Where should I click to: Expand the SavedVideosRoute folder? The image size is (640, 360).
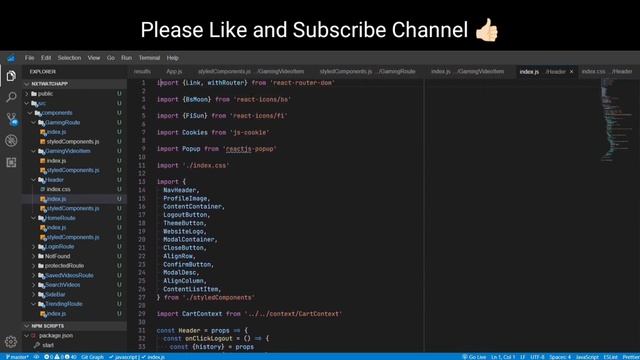coord(74,275)
